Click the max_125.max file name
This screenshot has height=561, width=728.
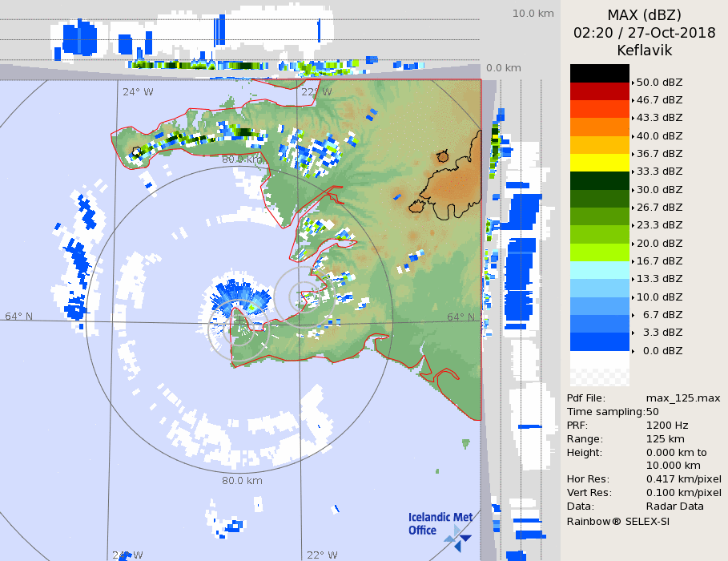[683, 398]
